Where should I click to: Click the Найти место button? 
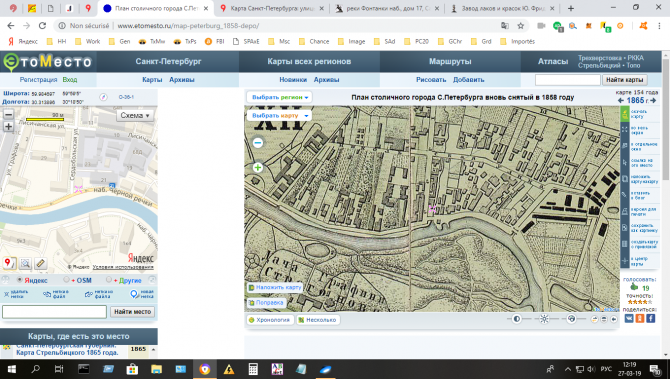(132, 312)
